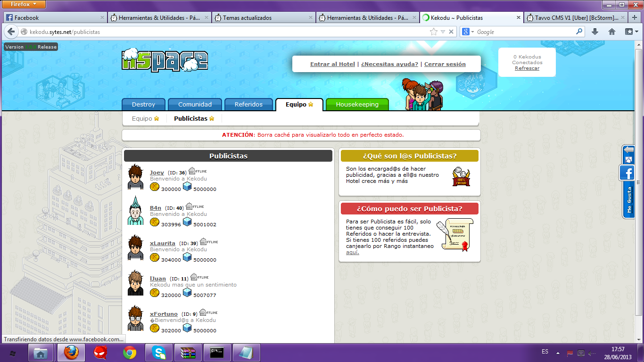Click the Facebook icon in side widget
644x362 pixels.
[627, 173]
